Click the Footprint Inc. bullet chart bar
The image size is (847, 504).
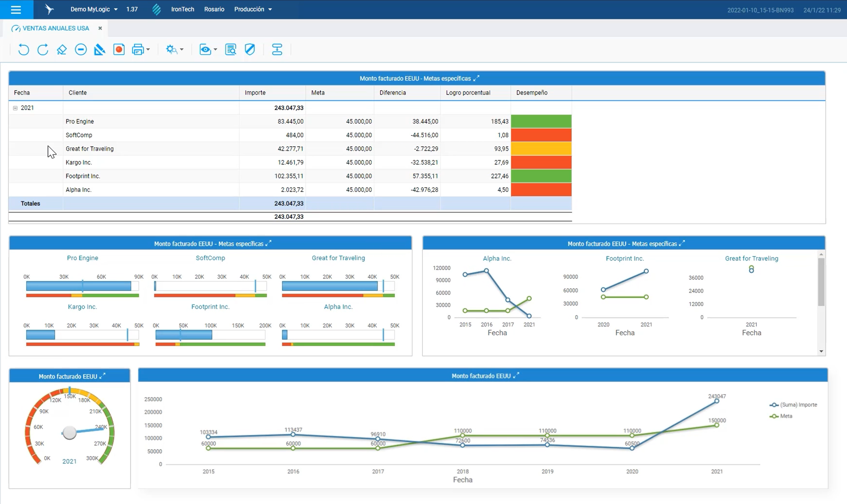point(184,335)
